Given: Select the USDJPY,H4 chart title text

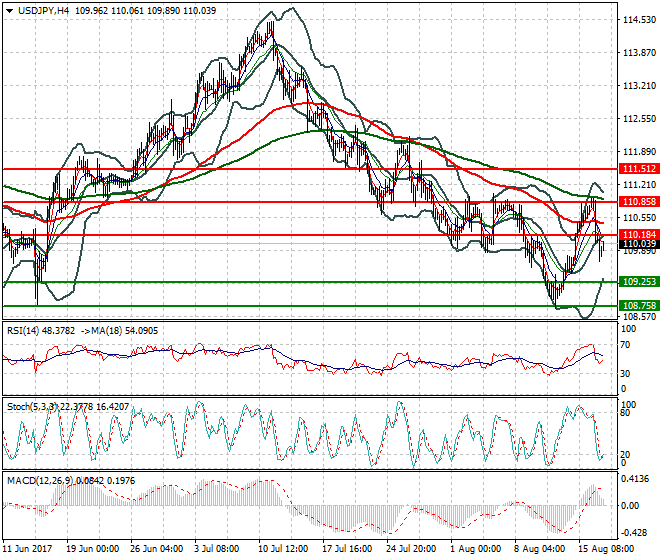Looking at the screenshot, I should pyautogui.click(x=43, y=11).
